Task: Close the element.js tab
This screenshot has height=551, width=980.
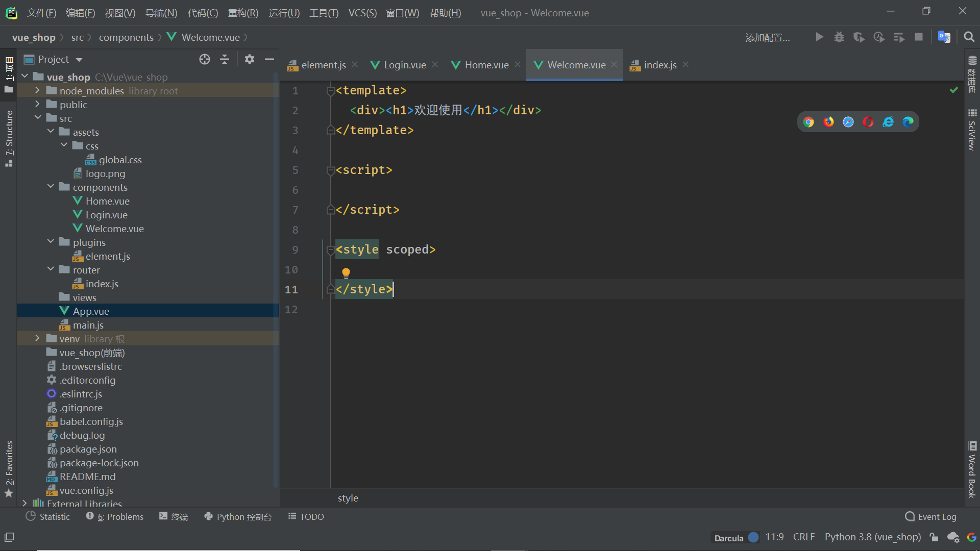Action: [355, 64]
